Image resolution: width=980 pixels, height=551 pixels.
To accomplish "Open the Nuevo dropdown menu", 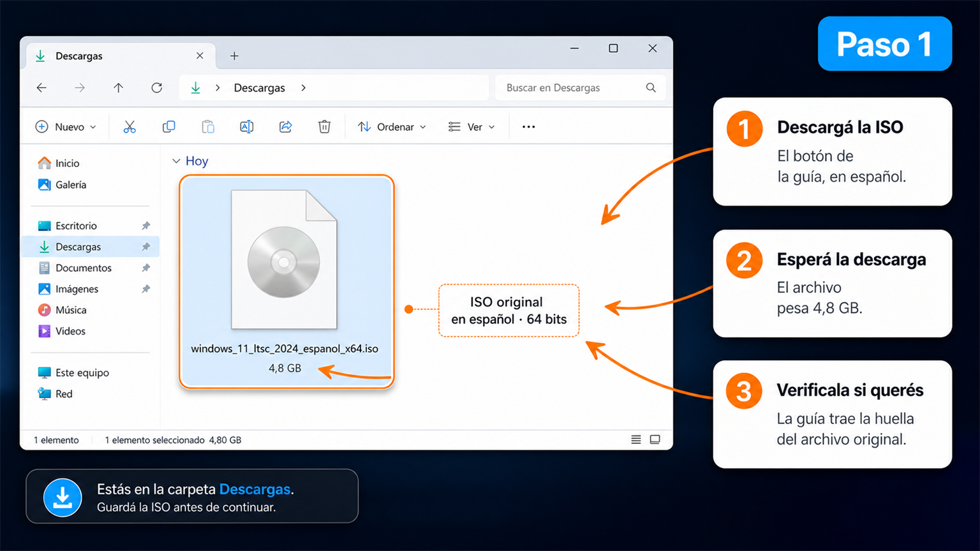I will coord(66,127).
